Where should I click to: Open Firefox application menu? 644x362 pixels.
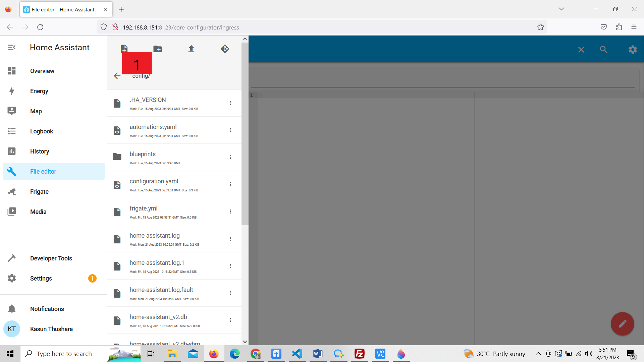point(634,27)
